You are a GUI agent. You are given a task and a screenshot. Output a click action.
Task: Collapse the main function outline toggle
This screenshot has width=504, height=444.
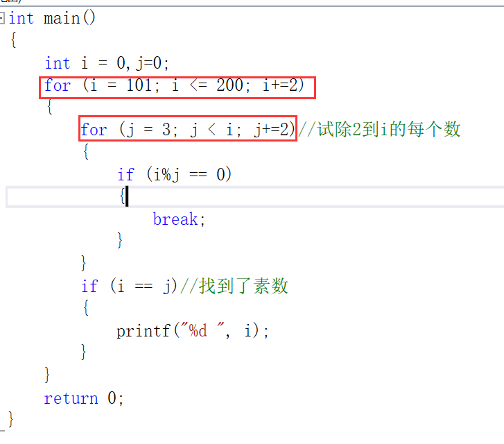[x=2, y=18]
